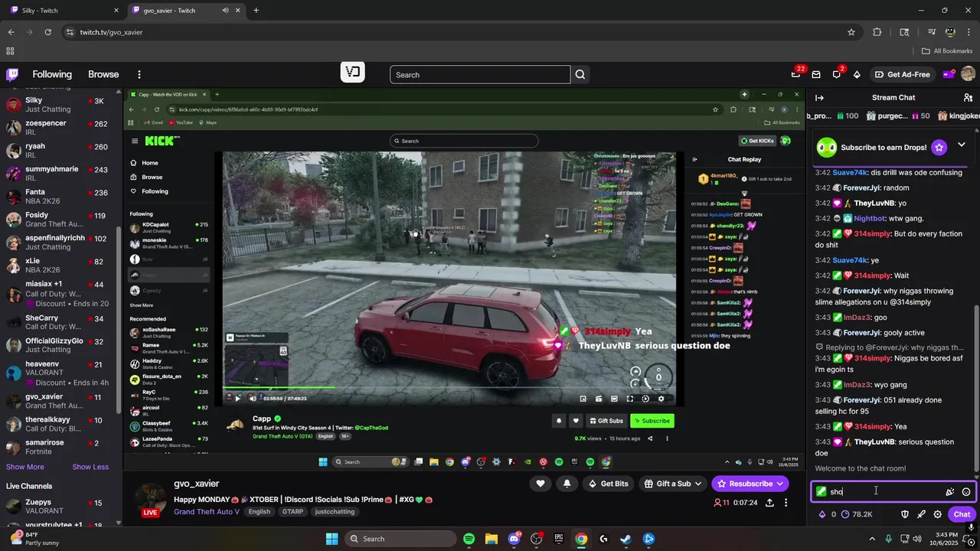This screenshot has height=551, width=980.
Task: Click the Get Ad-Free button
Action: [x=902, y=74]
